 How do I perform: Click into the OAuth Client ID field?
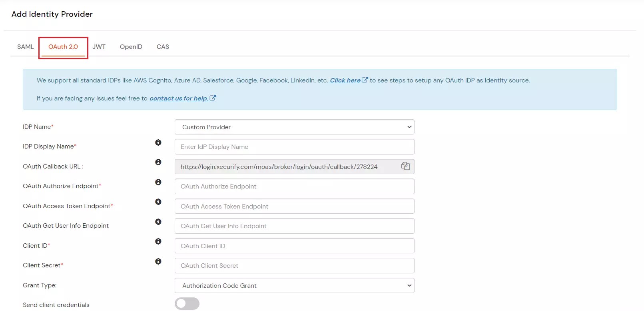click(295, 246)
